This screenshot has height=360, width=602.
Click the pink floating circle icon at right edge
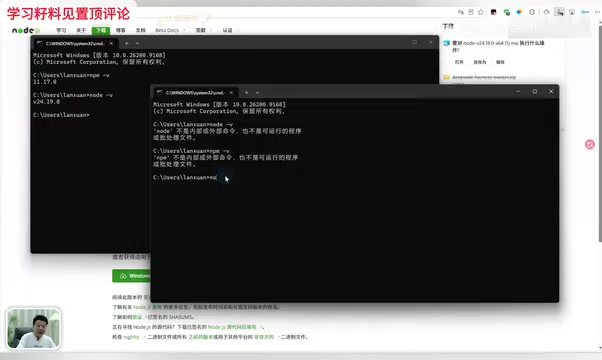point(590,144)
